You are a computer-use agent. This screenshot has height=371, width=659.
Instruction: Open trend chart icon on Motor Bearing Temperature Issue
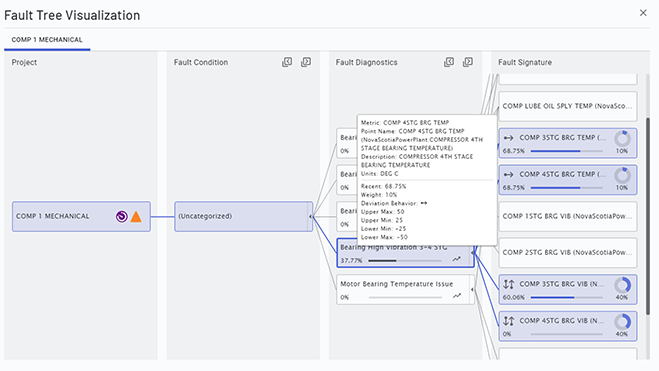click(457, 296)
